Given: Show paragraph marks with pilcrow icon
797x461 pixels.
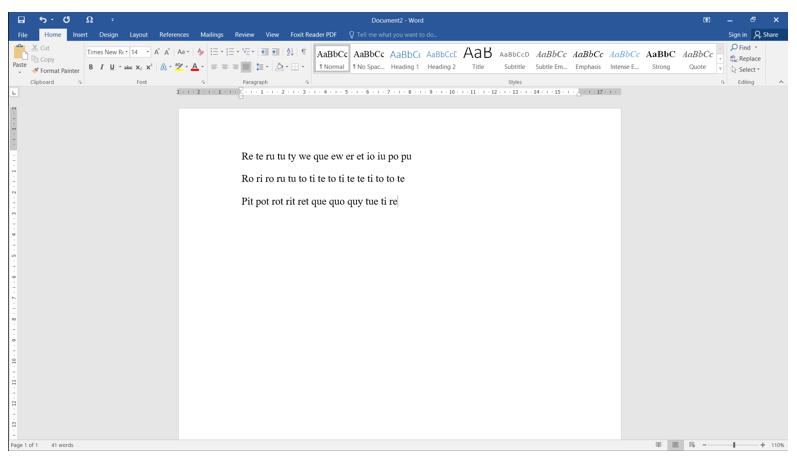Looking at the screenshot, I should (303, 53).
